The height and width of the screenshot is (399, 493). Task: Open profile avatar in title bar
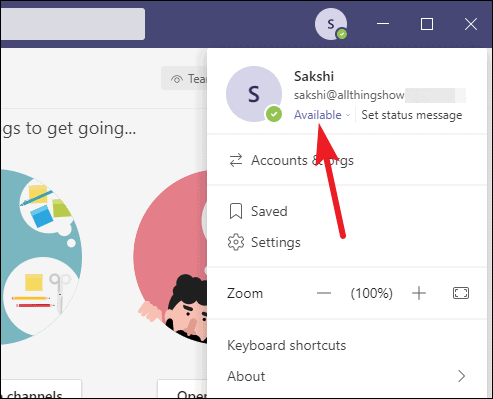pyautogui.click(x=331, y=24)
